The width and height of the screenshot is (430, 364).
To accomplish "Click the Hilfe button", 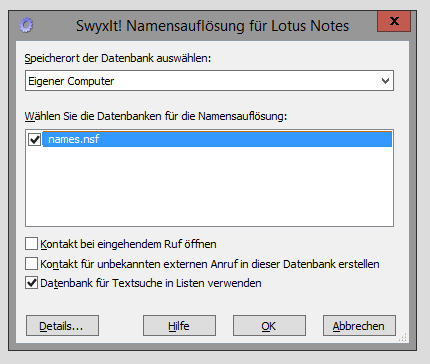I will click(x=179, y=326).
